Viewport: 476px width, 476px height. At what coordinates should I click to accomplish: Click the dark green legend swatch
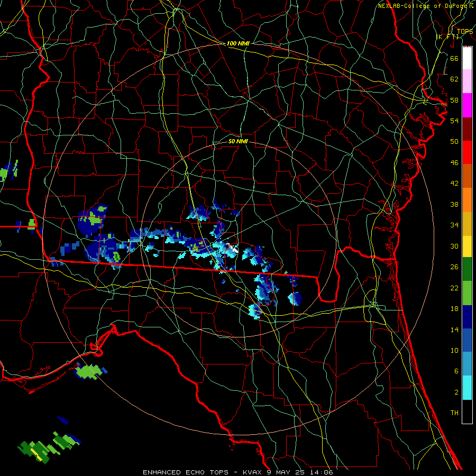click(x=467, y=269)
